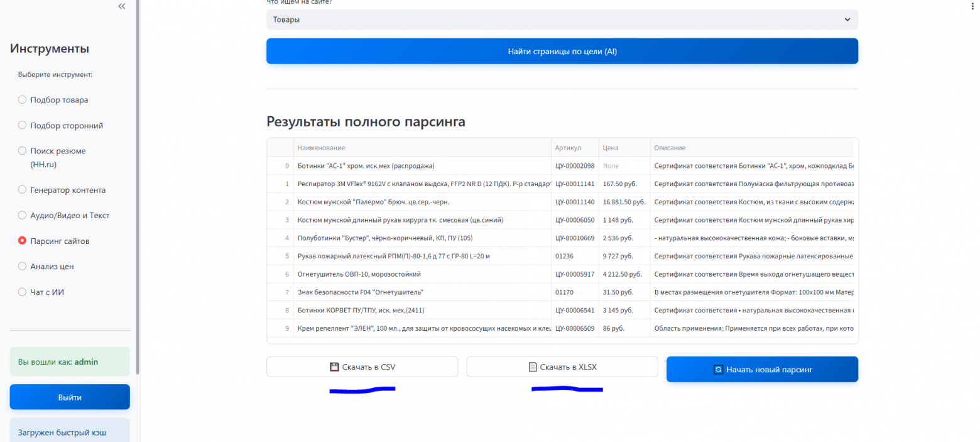Open the 'Товары' search target dropdown
The image size is (980, 442).
pos(562,19)
